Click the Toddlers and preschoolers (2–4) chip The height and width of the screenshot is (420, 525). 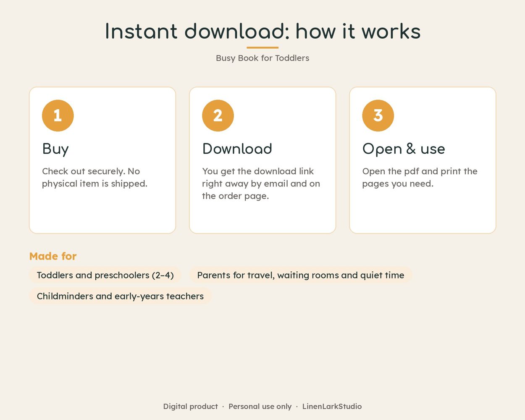coord(105,275)
